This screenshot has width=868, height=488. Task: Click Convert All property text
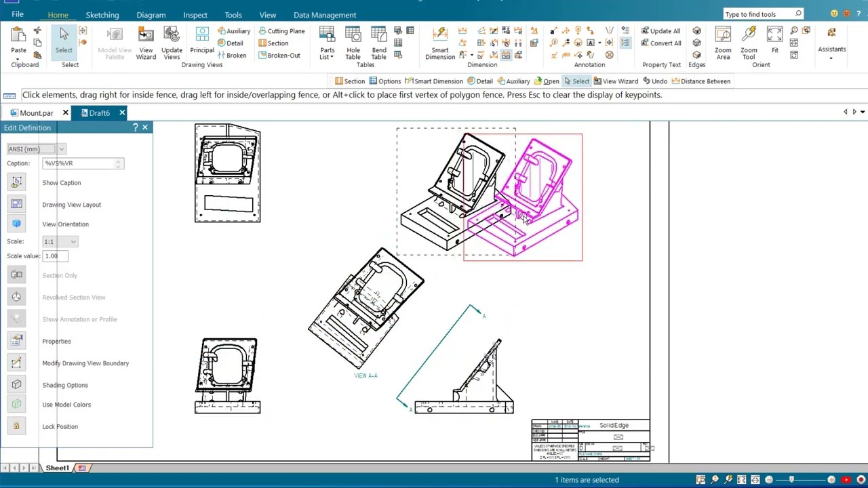point(660,43)
